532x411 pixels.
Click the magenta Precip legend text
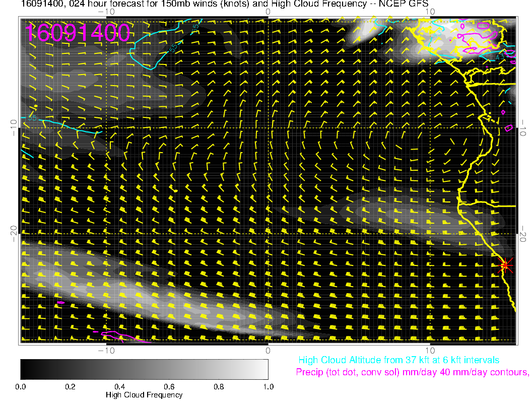(x=412, y=373)
